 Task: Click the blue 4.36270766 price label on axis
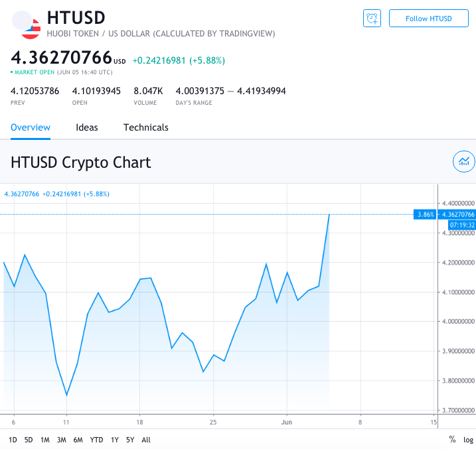click(x=458, y=215)
